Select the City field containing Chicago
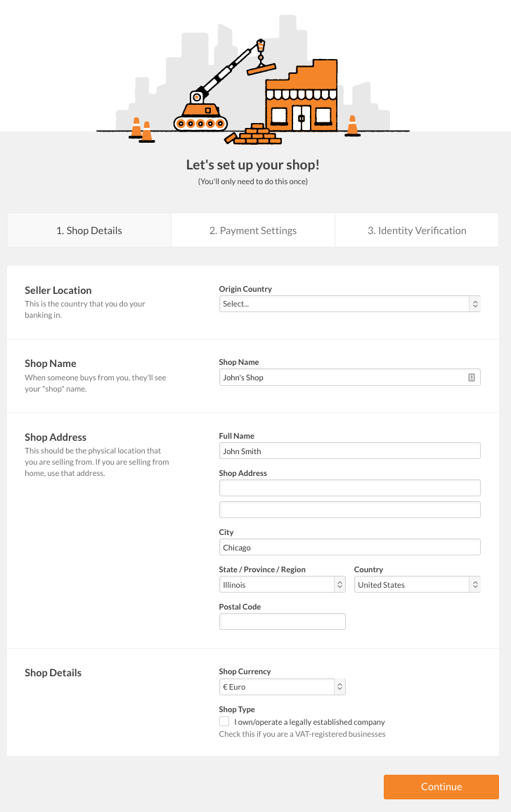Image resolution: width=511 pixels, height=812 pixels. click(349, 548)
